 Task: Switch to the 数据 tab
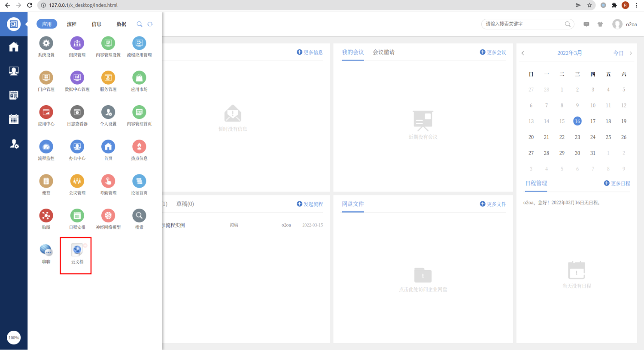(x=122, y=24)
